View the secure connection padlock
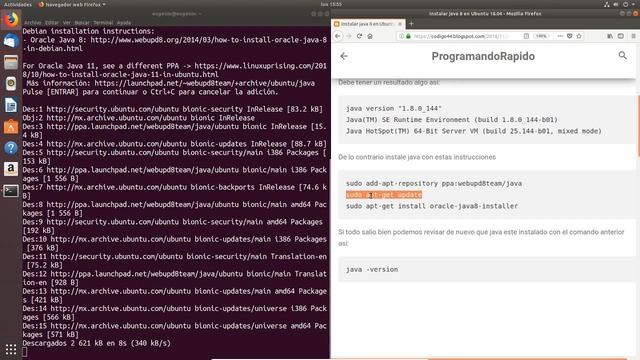Viewport: 640px width, 360px height. tap(408, 36)
